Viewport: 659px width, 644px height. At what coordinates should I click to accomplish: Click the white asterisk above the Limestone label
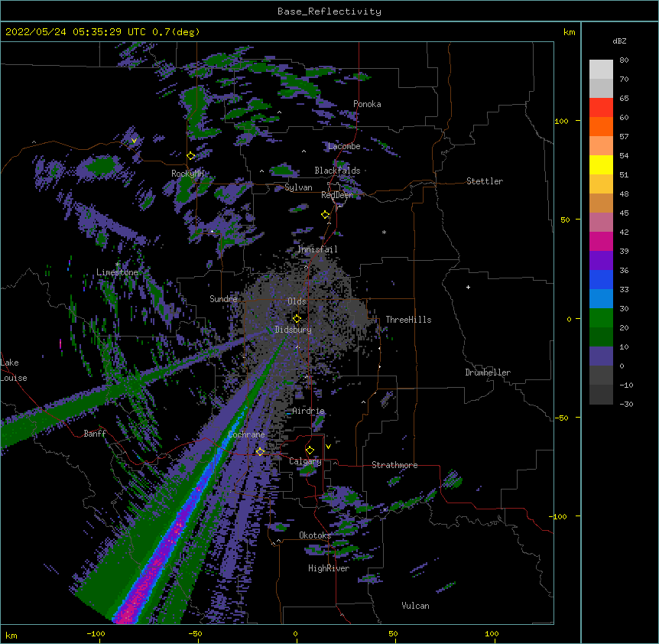click(x=117, y=264)
